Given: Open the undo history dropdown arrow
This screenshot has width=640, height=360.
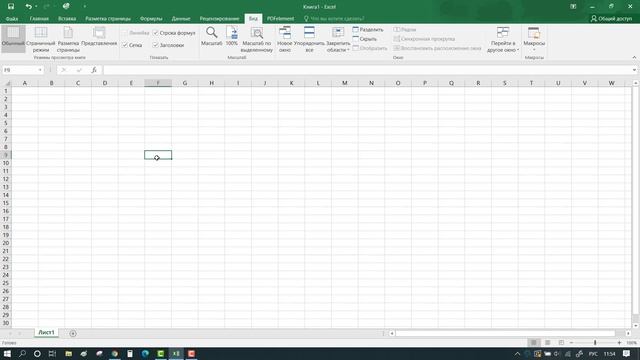Looking at the screenshot, I should point(36,7).
